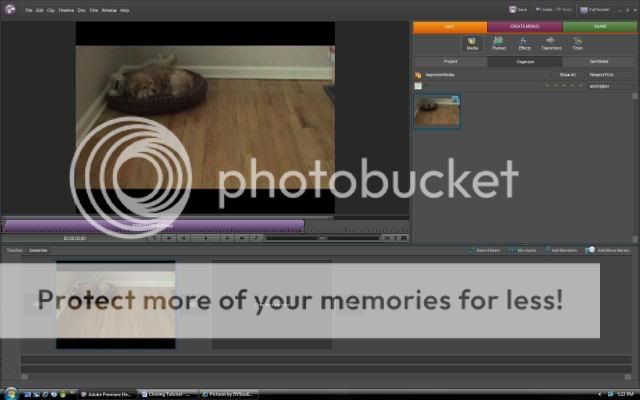Open the Newest First sort dropdown

click(610, 75)
